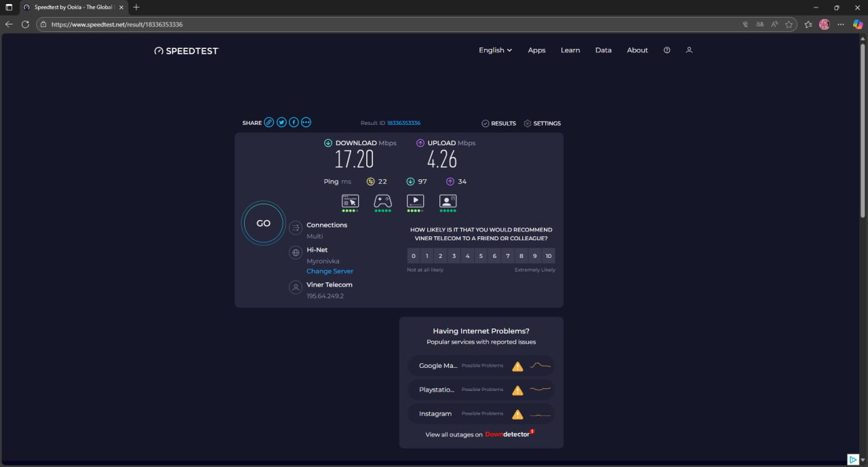
Task: Click the warning icon beside Instagram
Action: (x=517, y=414)
